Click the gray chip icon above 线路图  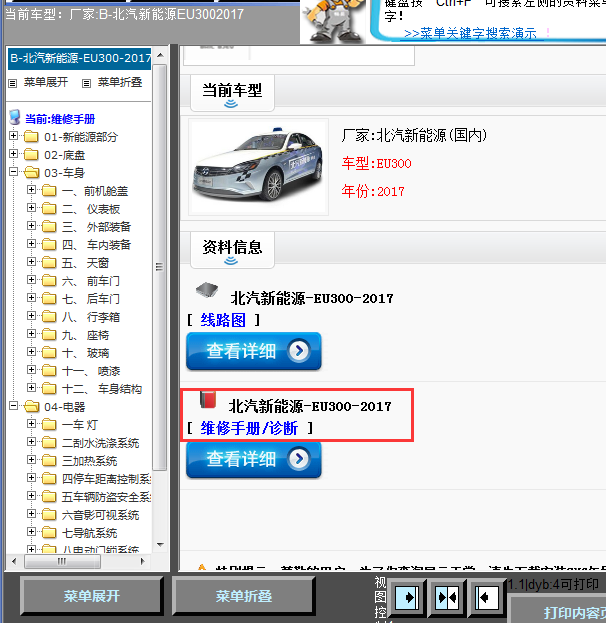coord(207,290)
